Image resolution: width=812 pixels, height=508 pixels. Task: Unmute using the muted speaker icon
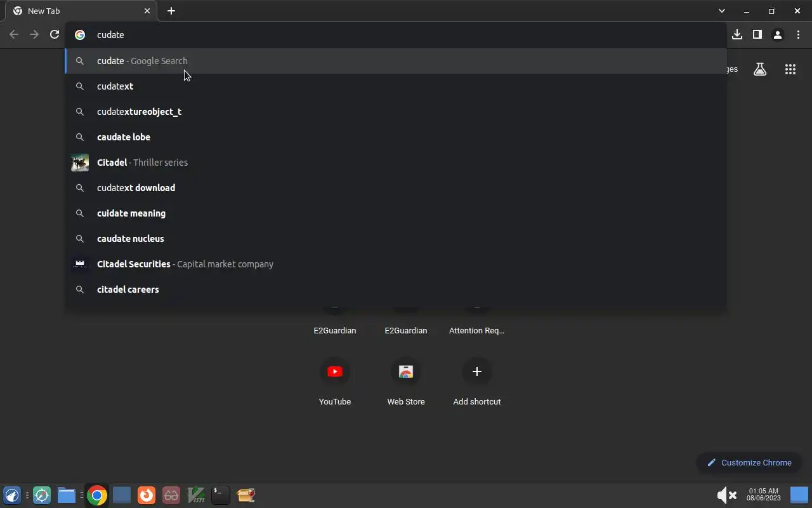pyautogui.click(x=726, y=495)
